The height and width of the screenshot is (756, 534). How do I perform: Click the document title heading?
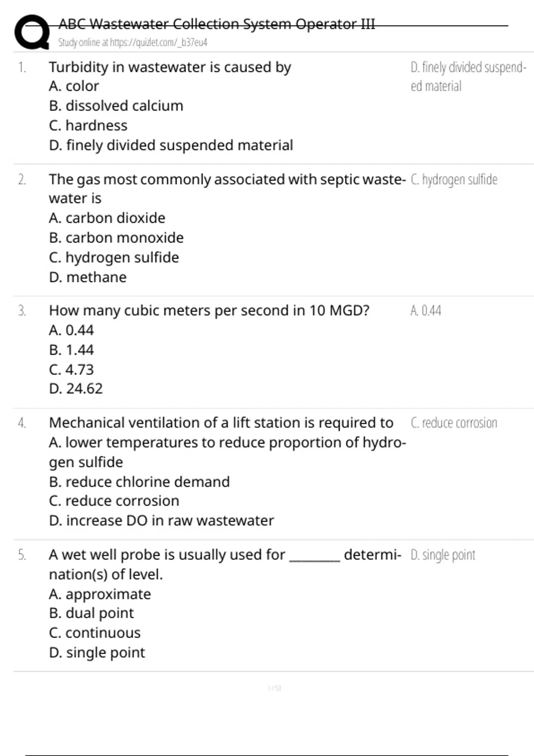217,24
